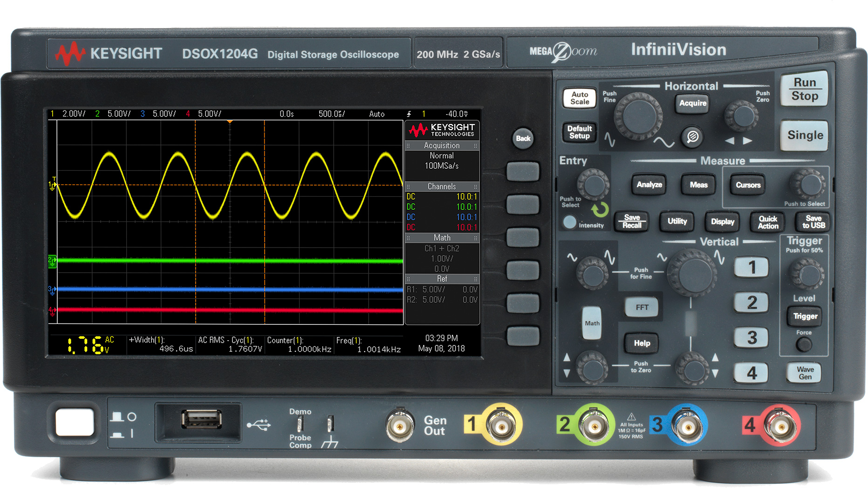Select the Math function button
868x488 pixels.
592,323
